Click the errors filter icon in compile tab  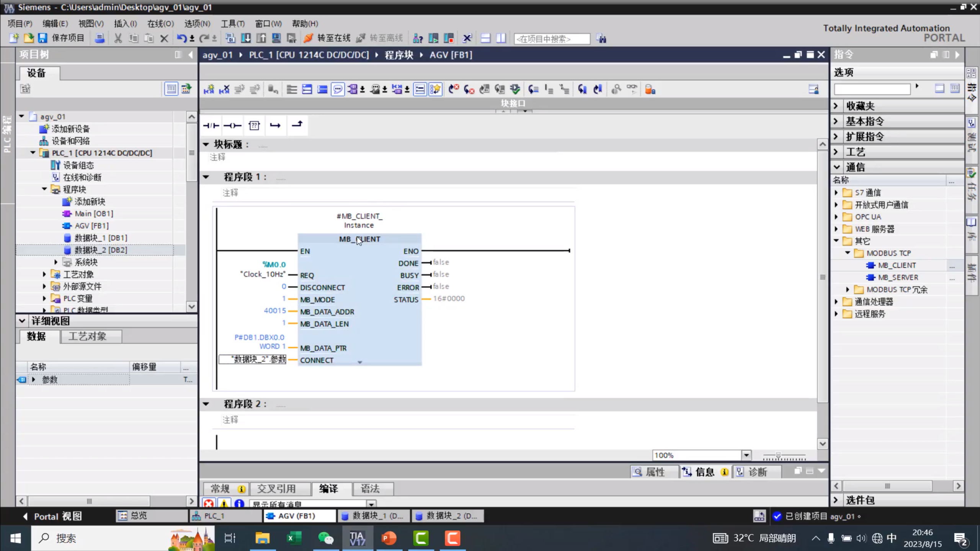[209, 504]
